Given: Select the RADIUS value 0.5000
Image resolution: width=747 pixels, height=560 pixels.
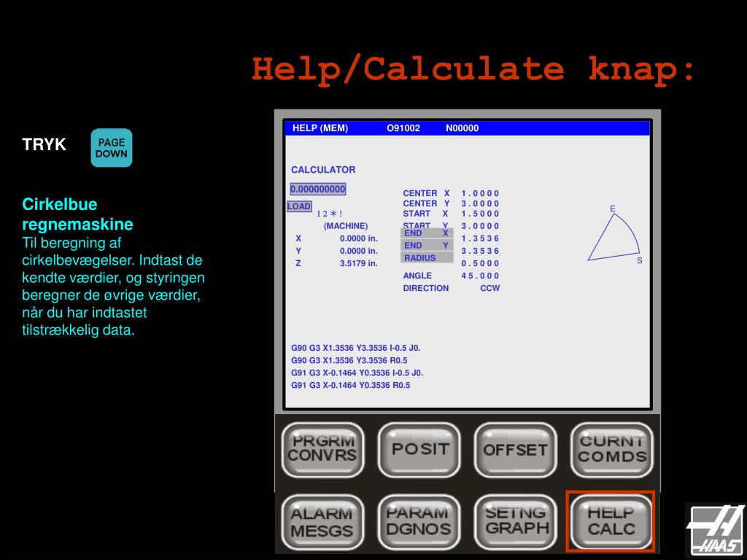Looking at the screenshot, I should [x=480, y=263].
